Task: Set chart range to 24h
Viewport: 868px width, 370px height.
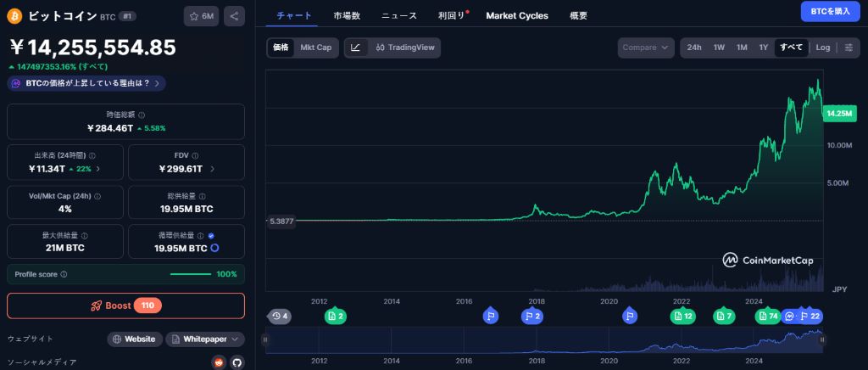Action: [x=694, y=48]
